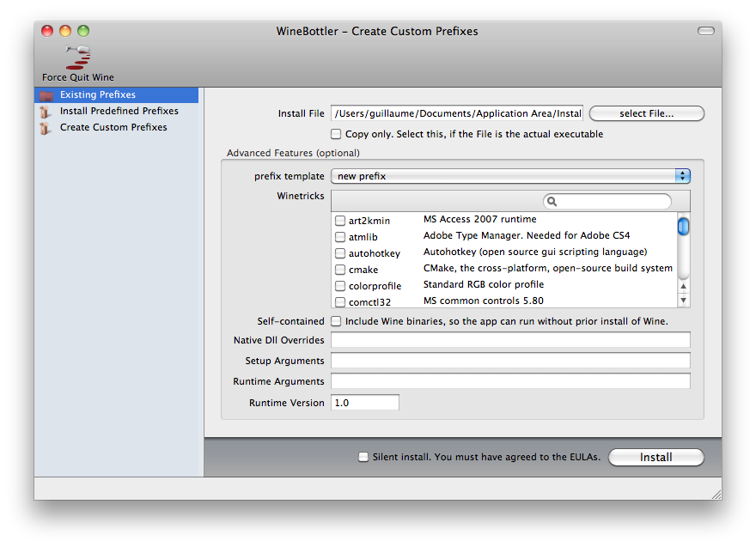This screenshot has height=547, width=756.
Task: Click the magnifier icon in Winetricks search
Action: 552,202
